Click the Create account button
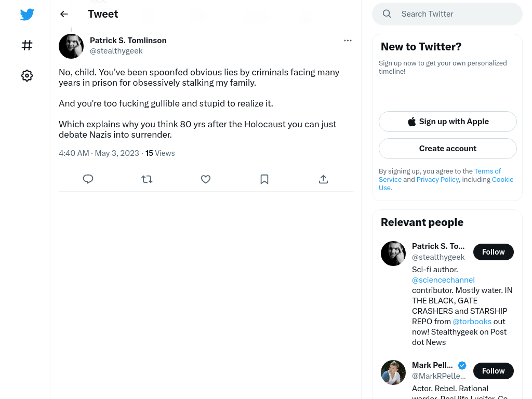Screen dimensions: 532x399 (x=448, y=149)
